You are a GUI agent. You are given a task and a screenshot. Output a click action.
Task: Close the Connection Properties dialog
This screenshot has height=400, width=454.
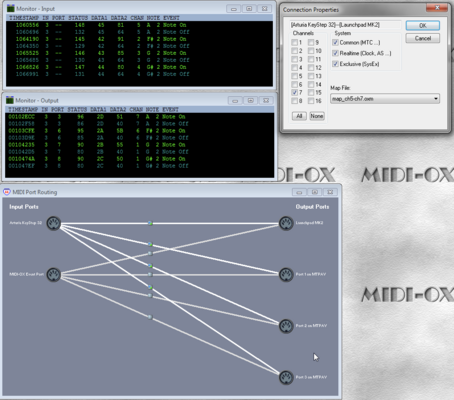(x=437, y=8)
